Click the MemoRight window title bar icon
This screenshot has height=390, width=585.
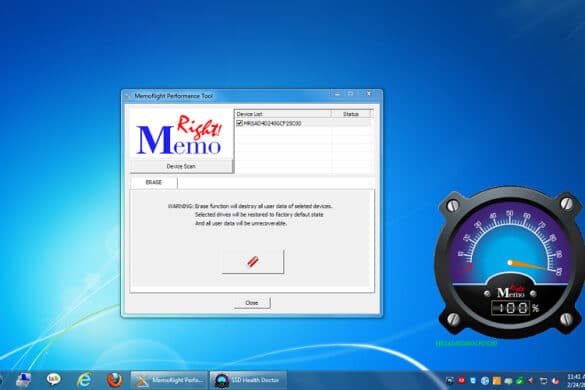(x=128, y=96)
